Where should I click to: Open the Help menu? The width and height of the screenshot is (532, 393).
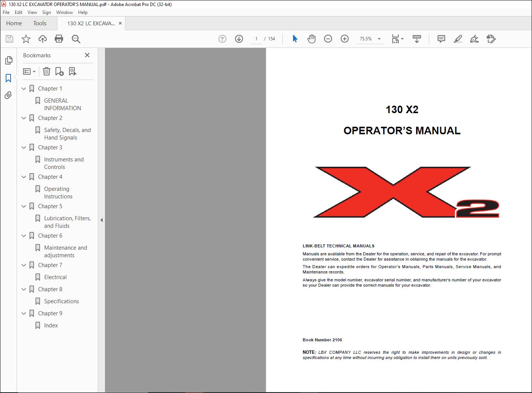point(83,12)
